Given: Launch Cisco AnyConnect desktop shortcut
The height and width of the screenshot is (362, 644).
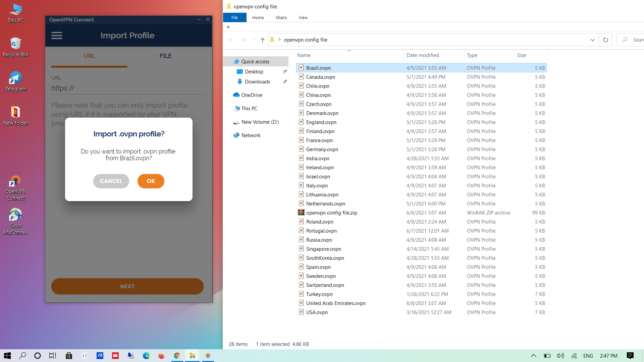Looking at the screenshot, I should pos(15,222).
